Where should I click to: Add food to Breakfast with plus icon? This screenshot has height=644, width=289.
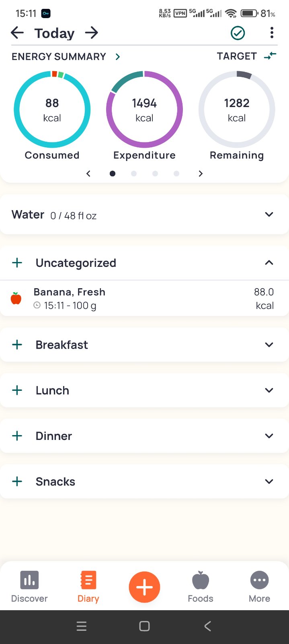[x=17, y=345]
